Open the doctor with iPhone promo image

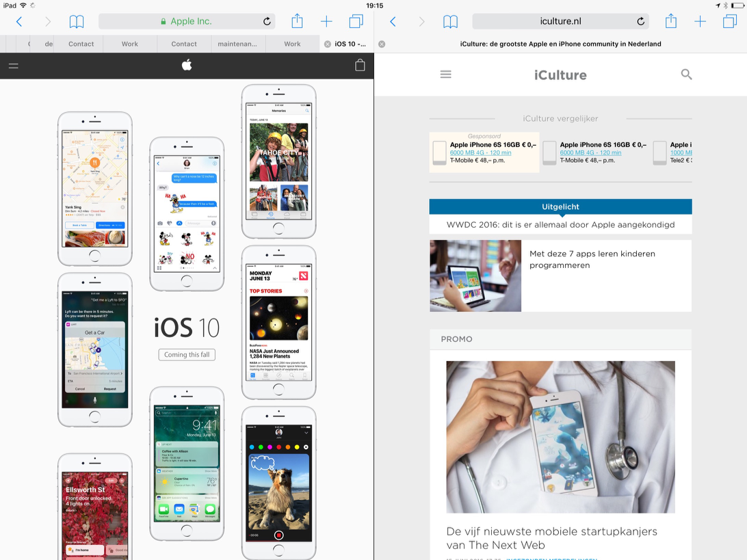[560, 437]
